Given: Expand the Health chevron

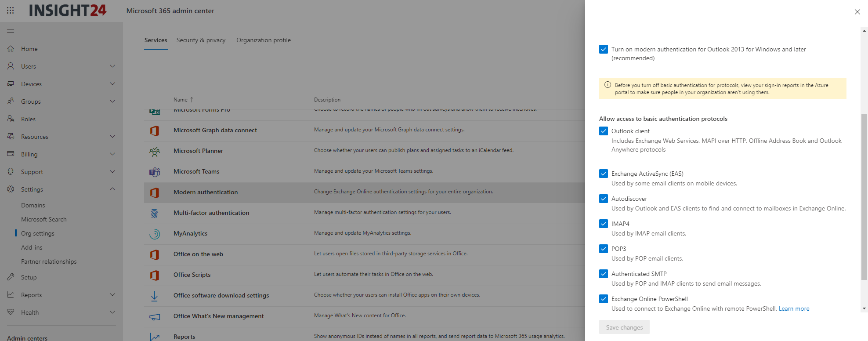Looking at the screenshot, I should pyautogui.click(x=112, y=312).
